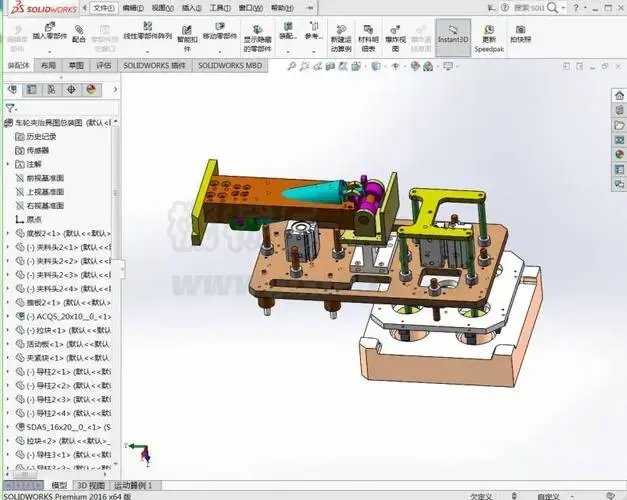The height and width of the screenshot is (500, 627).
Task: Switch to the 评估 ribbon tab
Action: tap(104, 65)
